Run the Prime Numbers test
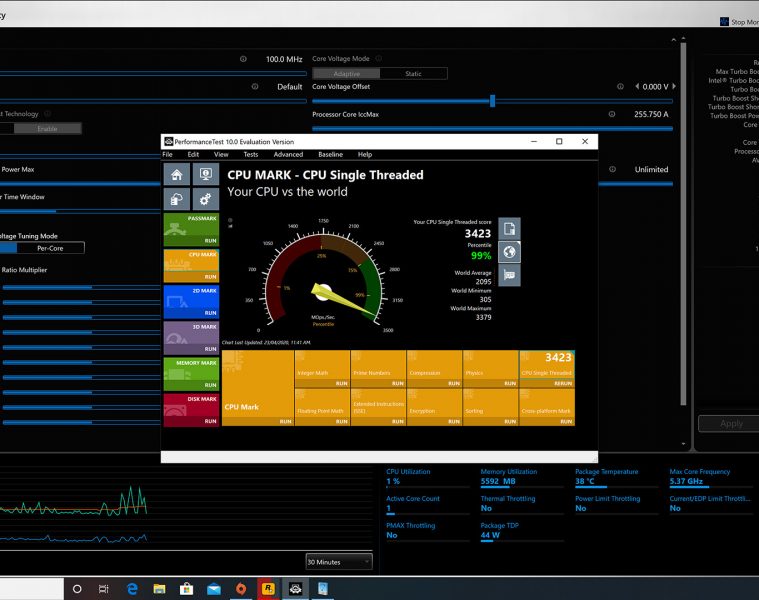759x600 pixels. pyautogui.click(x=378, y=369)
